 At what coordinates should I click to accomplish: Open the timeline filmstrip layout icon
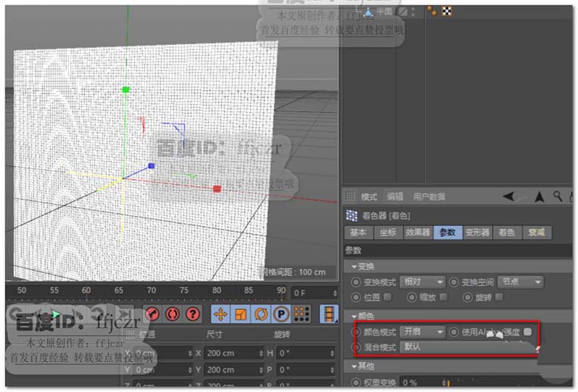[x=329, y=314]
